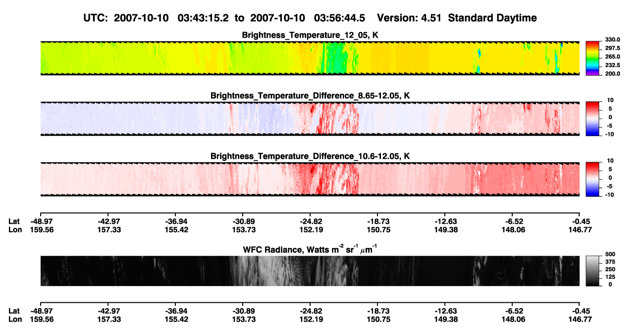This screenshot has height=330, width=644.
Task: Click the upper axis Lon row label
Action: 15,230
